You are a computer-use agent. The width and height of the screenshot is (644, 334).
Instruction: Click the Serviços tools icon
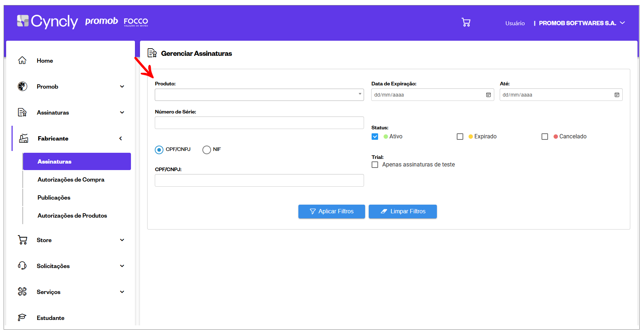click(22, 292)
